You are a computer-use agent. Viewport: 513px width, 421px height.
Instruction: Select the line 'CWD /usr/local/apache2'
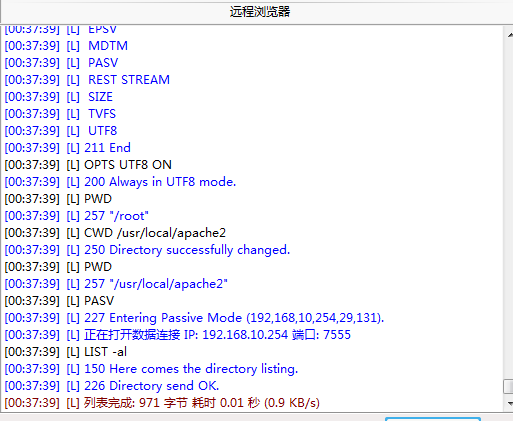115,233
